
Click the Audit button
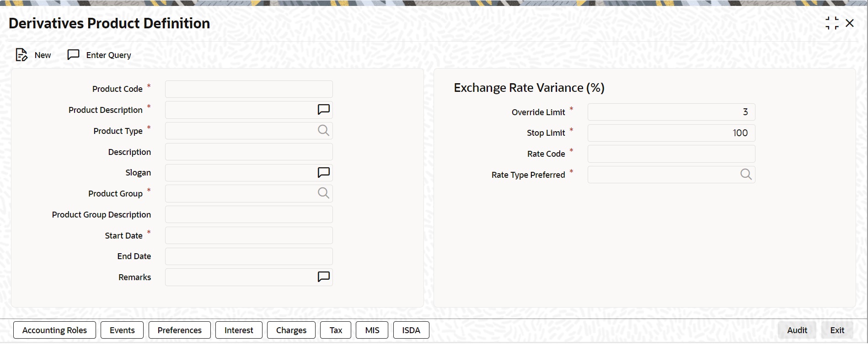click(797, 330)
